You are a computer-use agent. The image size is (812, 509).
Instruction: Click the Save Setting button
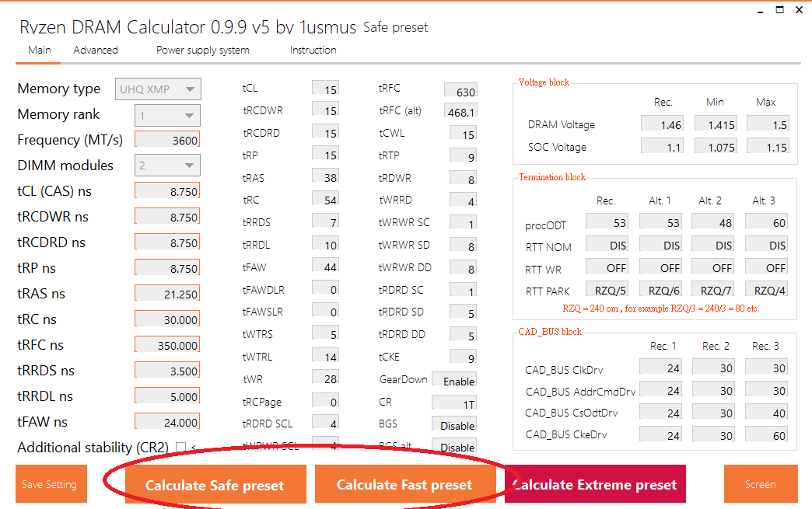click(51, 484)
